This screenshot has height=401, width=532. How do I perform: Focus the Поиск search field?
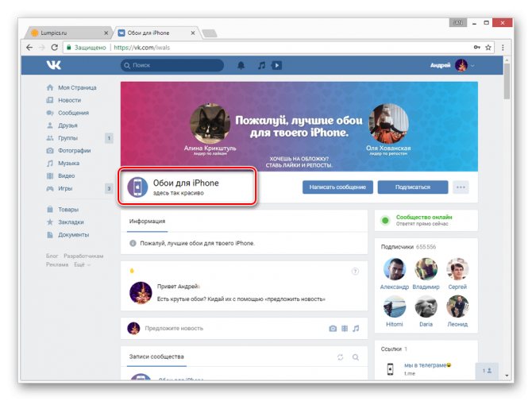(x=172, y=65)
